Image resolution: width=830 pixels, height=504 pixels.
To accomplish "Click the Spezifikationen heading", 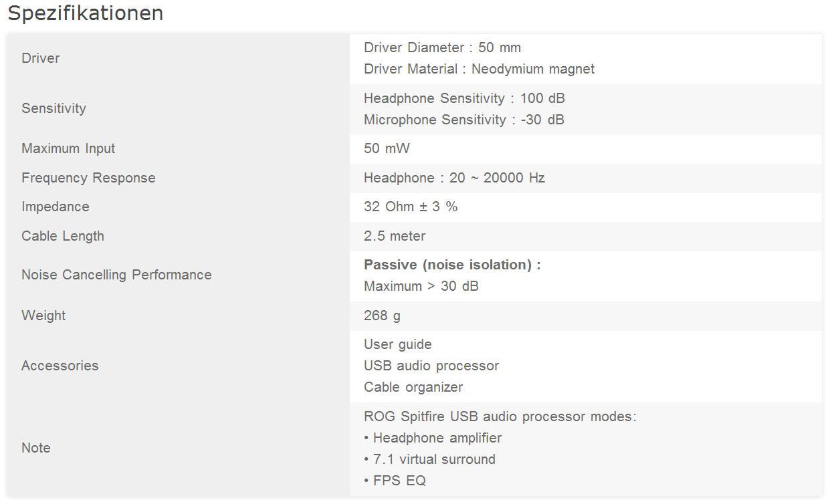I will click(86, 13).
